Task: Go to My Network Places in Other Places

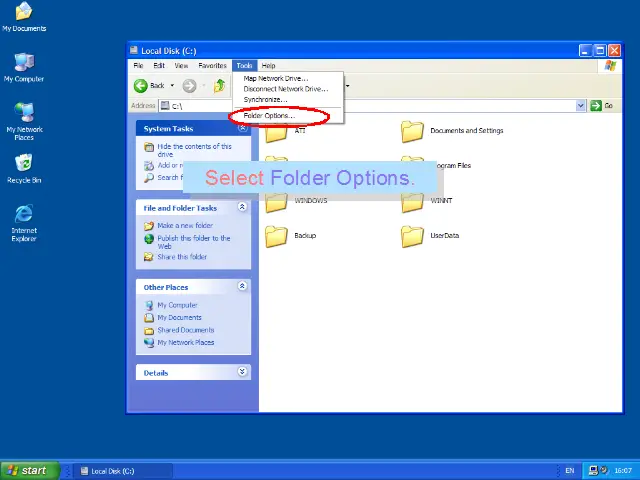Action: coord(186,342)
